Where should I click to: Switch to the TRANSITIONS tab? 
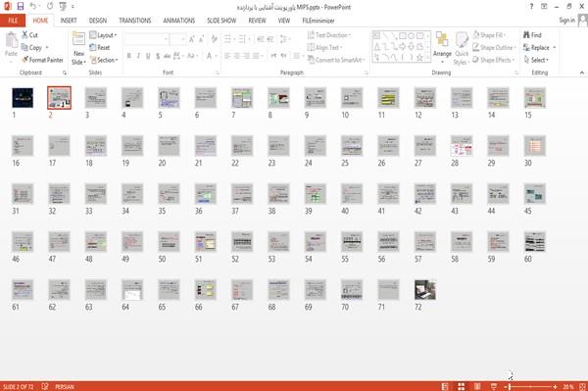(135, 21)
